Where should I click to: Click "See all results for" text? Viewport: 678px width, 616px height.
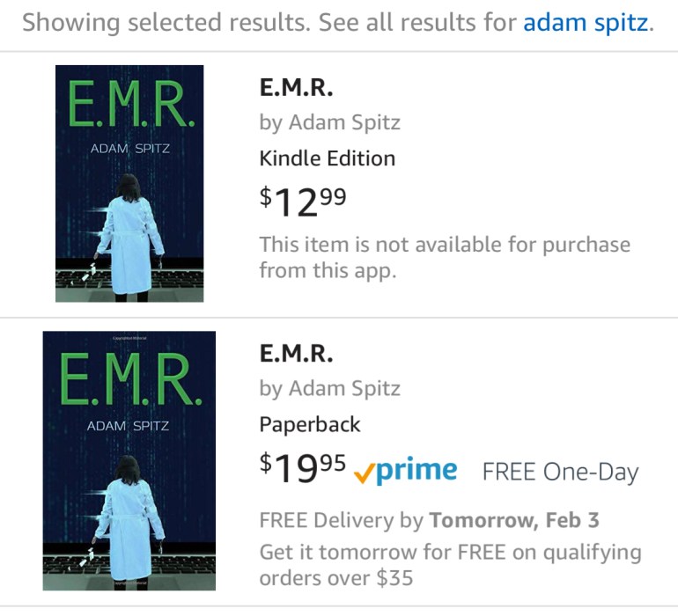tap(417, 23)
